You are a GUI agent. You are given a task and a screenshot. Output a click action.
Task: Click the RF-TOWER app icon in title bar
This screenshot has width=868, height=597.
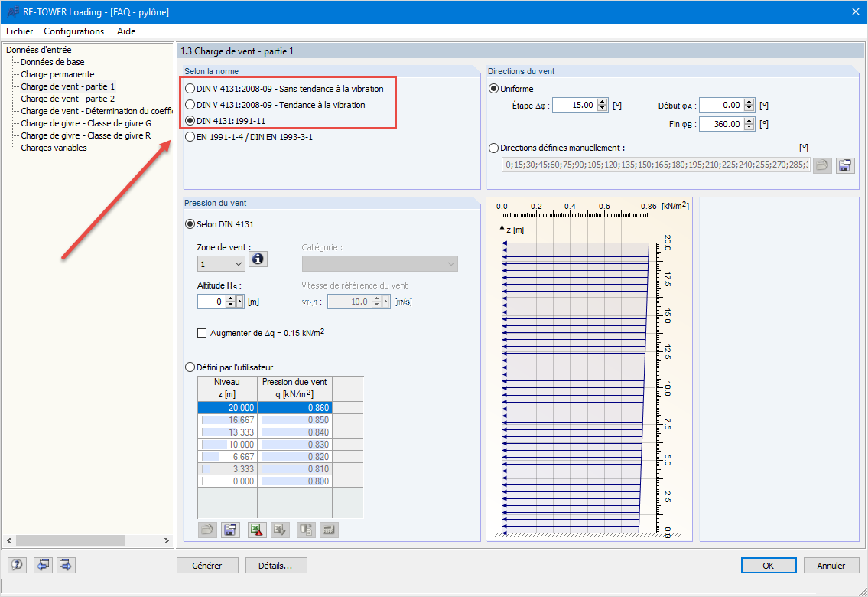pos(13,11)
